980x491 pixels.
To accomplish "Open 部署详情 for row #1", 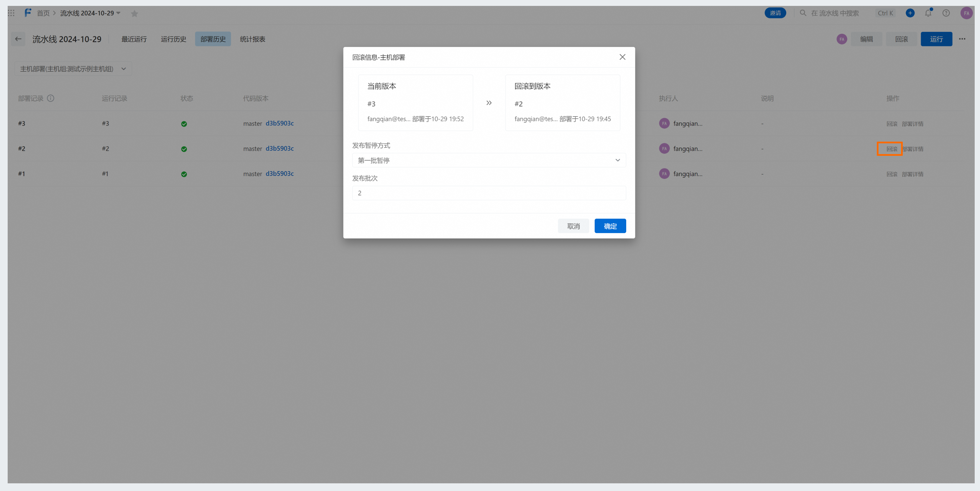I will click(x=913, y=174).
